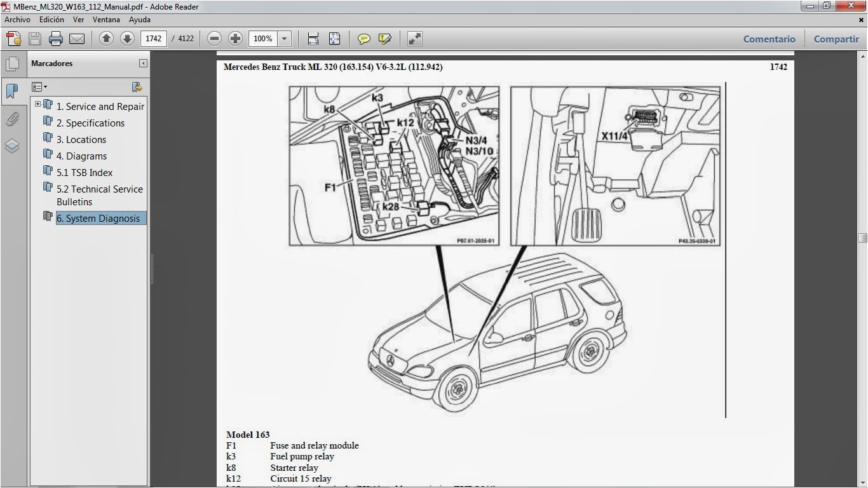This screenshot has width=868, height=488.
Task: Go to the previous page with up arrow
Action: coord(106,39)
